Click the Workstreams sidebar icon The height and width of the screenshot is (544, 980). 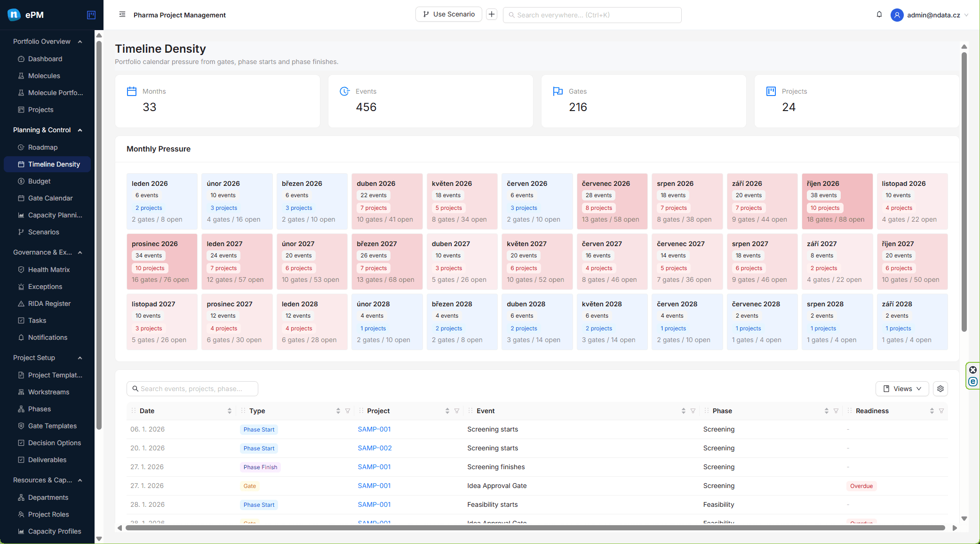[21, 392]
